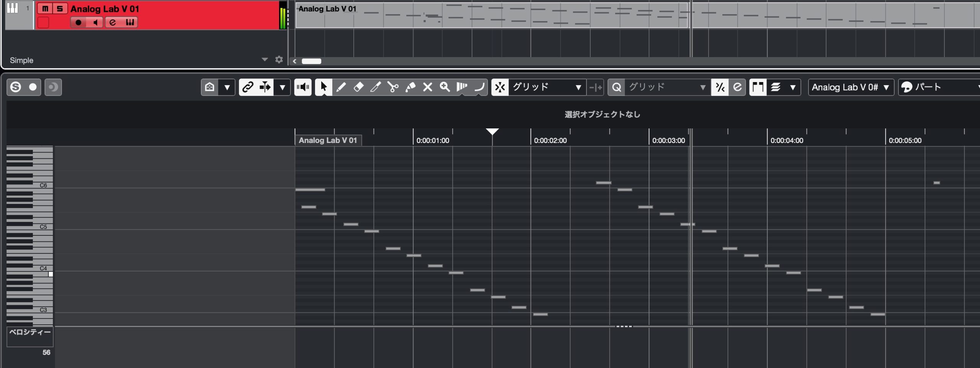Click the velocity value 56
The height and width of the screenshot is (368, 980).
coord(46,352)
